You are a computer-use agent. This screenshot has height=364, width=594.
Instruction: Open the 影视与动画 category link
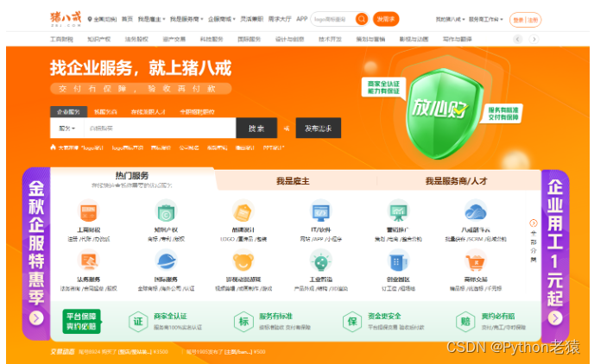tap(414, 39)
